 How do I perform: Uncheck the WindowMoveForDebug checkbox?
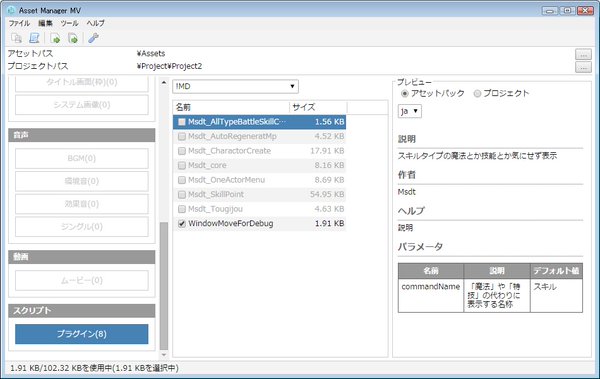point(182,224)
